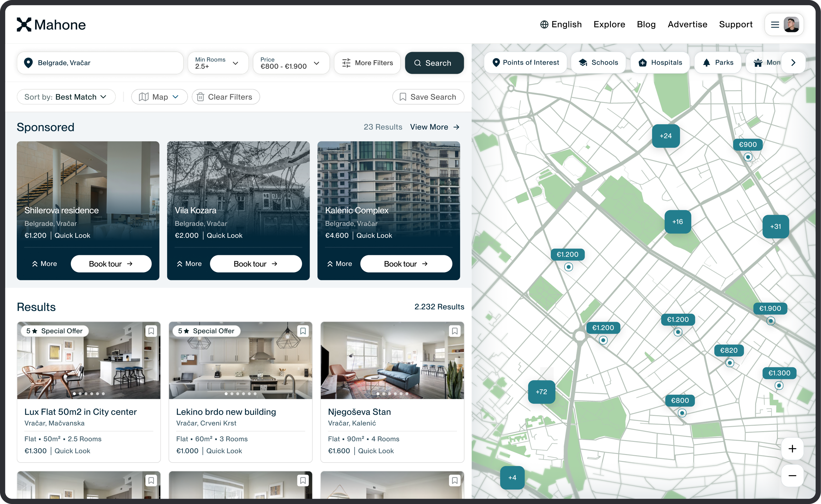The height and width of the screenshot is (504, 821).
Task: Click the Clear Filters button
Action: (x=226, y=97)
